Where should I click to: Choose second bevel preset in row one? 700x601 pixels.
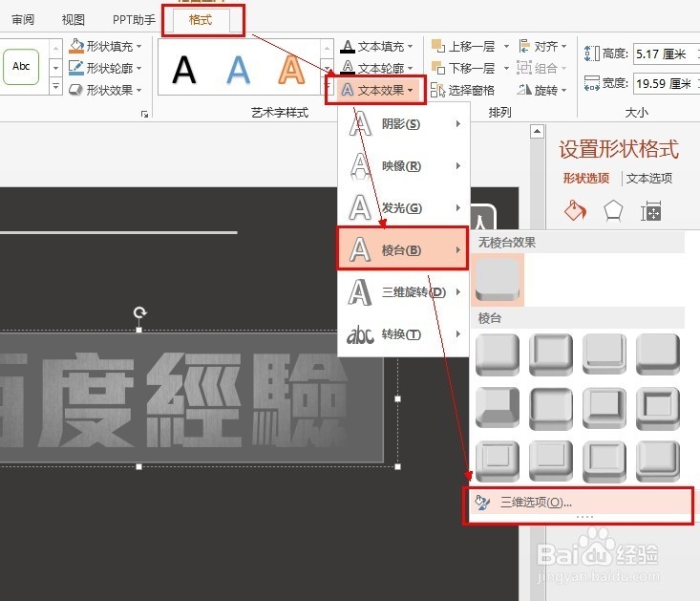tap(551, 354)
